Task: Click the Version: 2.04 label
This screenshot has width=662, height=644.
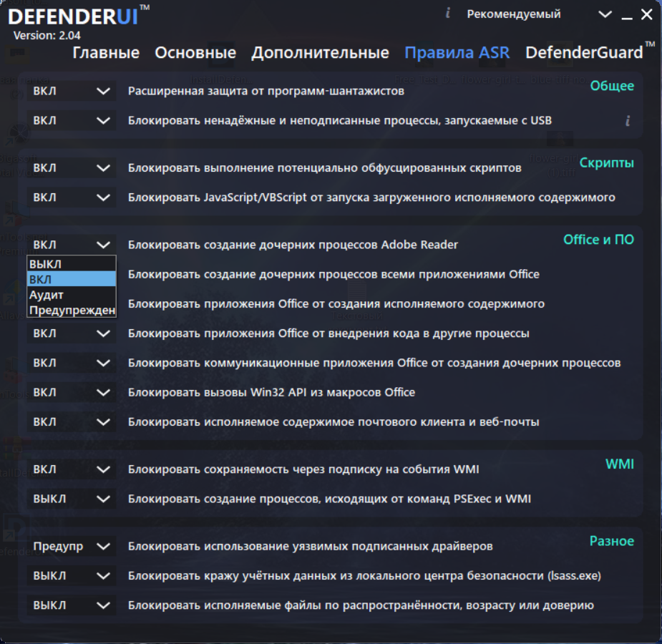Action: click(47, 36)
